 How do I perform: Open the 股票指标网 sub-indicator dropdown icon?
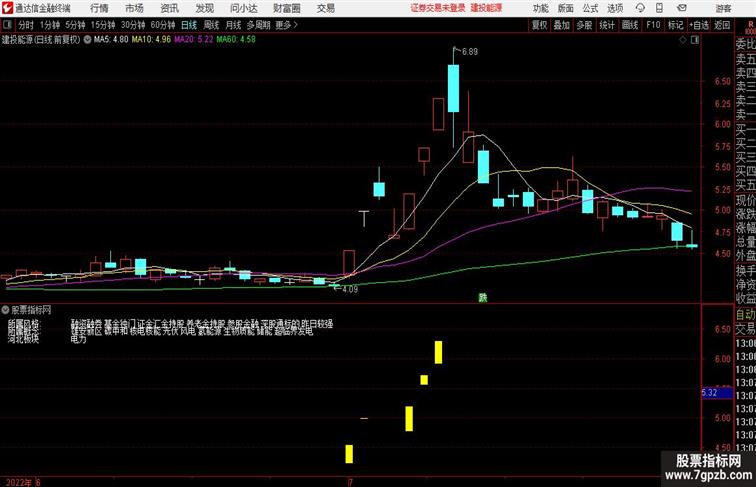click(x=5, y=310)
